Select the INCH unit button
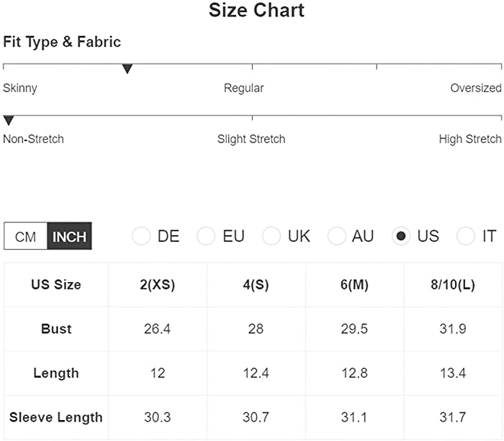This screenshot has height=441, width=504. [69, 236]
